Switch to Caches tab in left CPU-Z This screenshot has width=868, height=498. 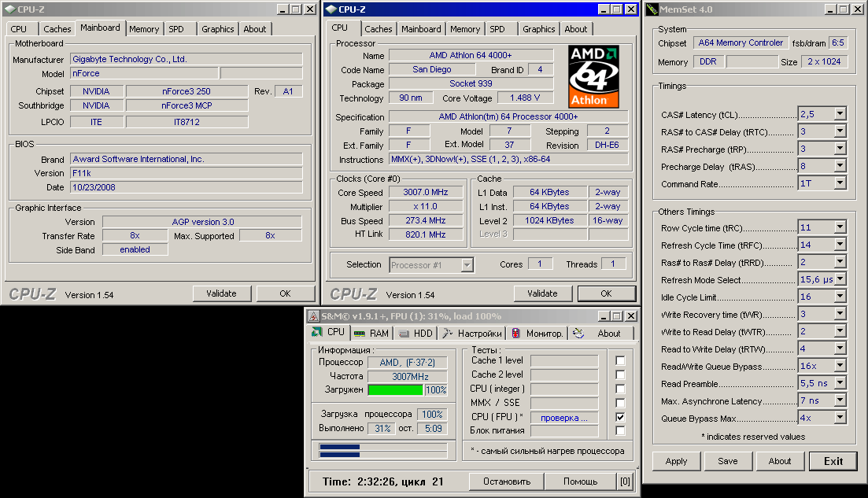click(x=57, y=29)
